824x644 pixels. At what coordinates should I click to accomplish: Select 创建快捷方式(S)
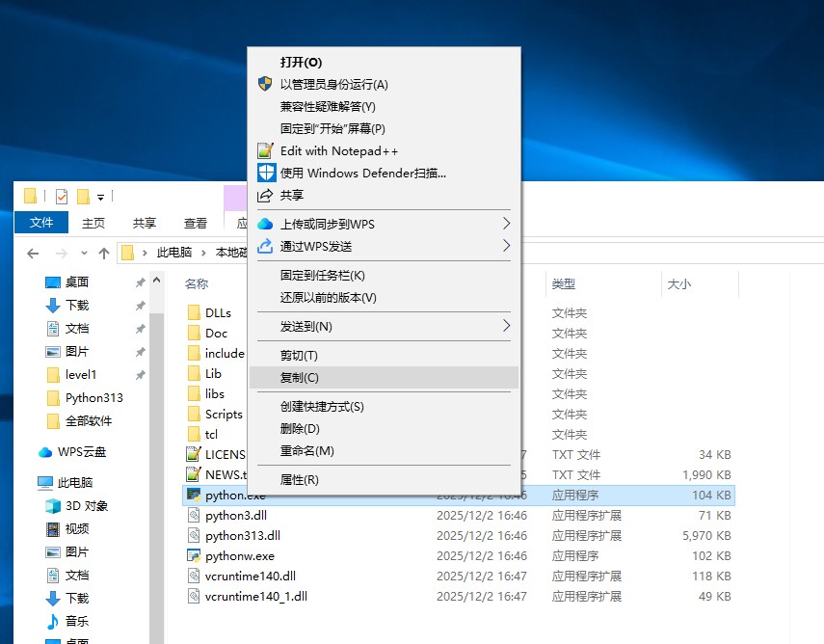[384, 407]
